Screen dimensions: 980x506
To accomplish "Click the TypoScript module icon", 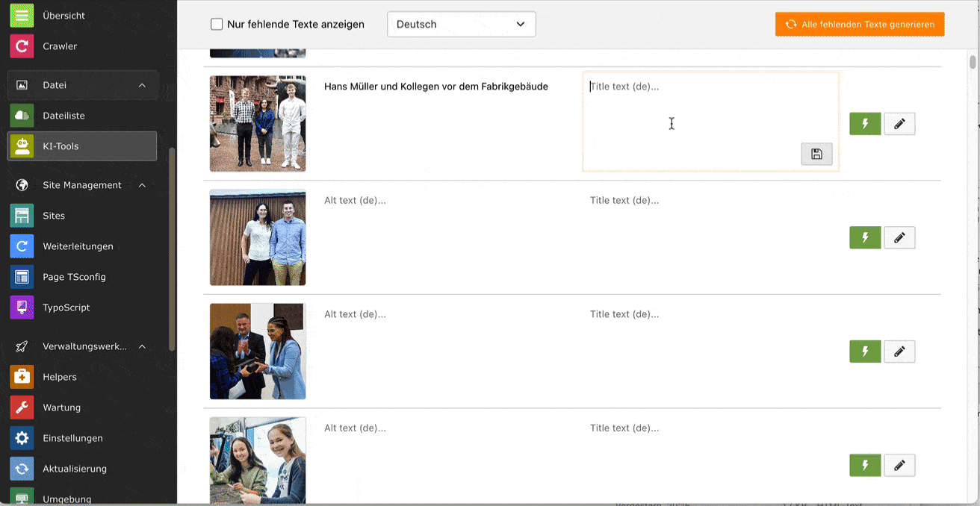I will pyautogui.click(x=22, y=307).
